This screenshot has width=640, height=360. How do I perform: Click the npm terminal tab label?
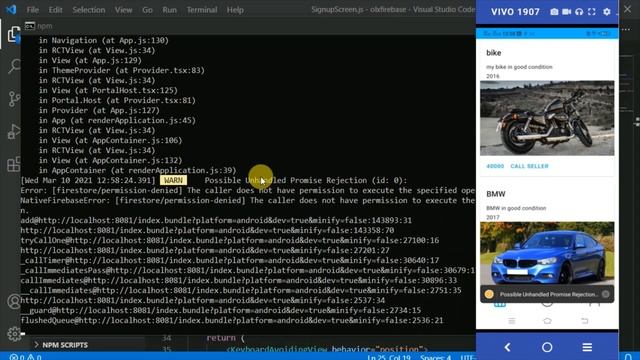point(44,26)
